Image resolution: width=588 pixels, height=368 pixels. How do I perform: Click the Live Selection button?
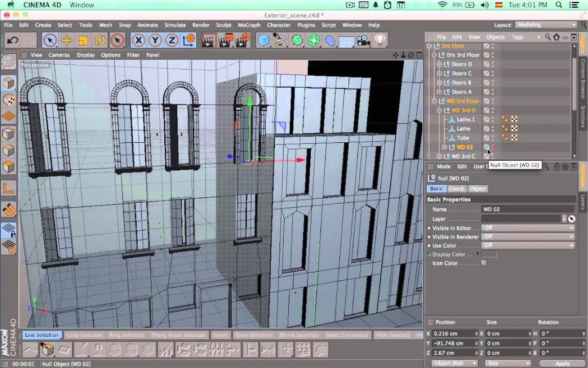pyautogui.click(x=42, y=335)
